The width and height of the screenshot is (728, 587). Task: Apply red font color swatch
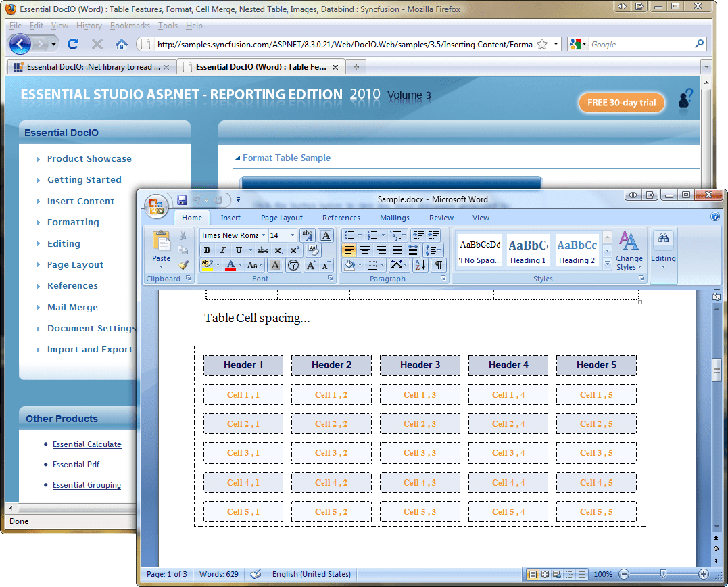click(230, 265)
